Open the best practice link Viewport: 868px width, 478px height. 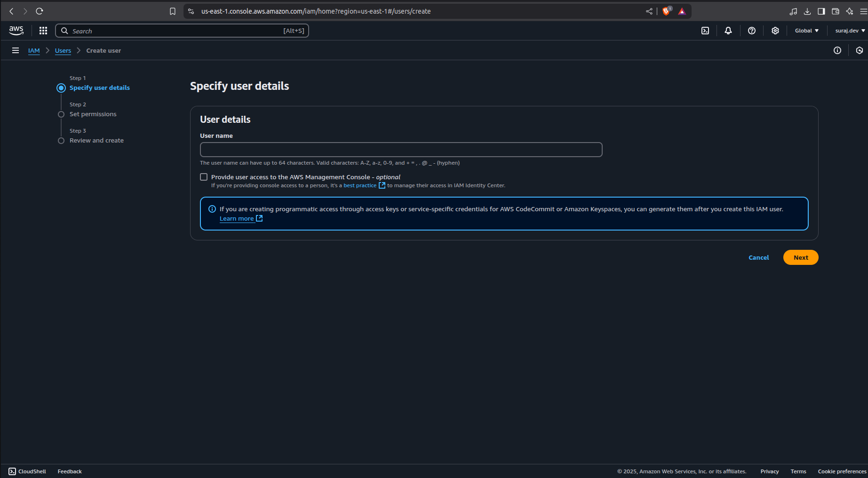(364, 185)
